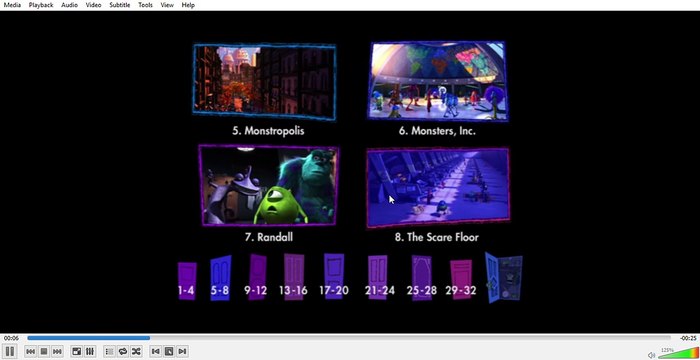Open the Subtitle menu
The width and height of the screenshot is (700, 360).
120,5
